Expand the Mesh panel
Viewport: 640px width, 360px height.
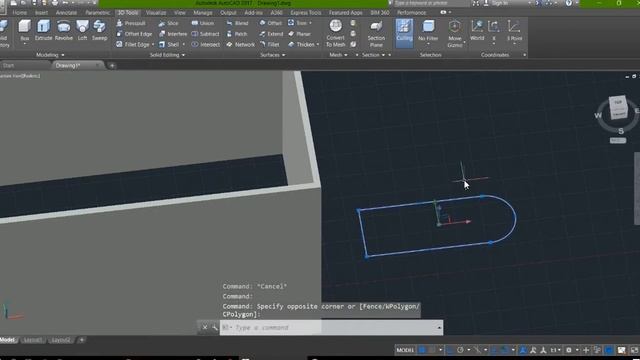point(338,55)
